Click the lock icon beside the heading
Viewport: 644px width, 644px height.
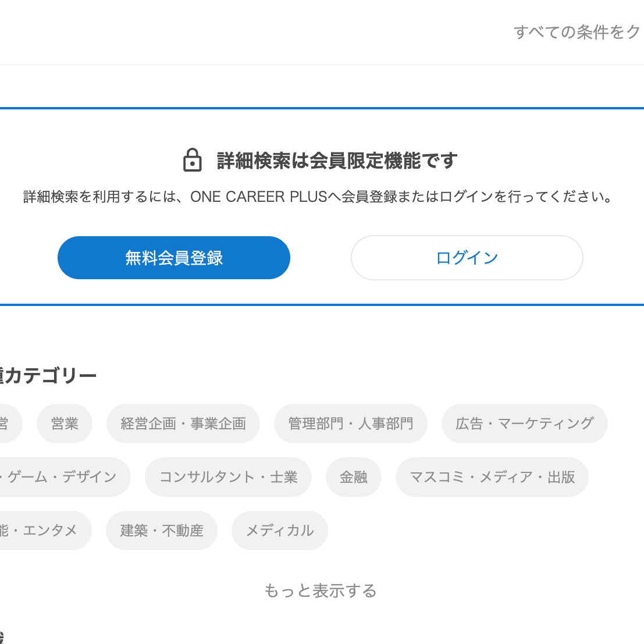[x=192, y=160]
